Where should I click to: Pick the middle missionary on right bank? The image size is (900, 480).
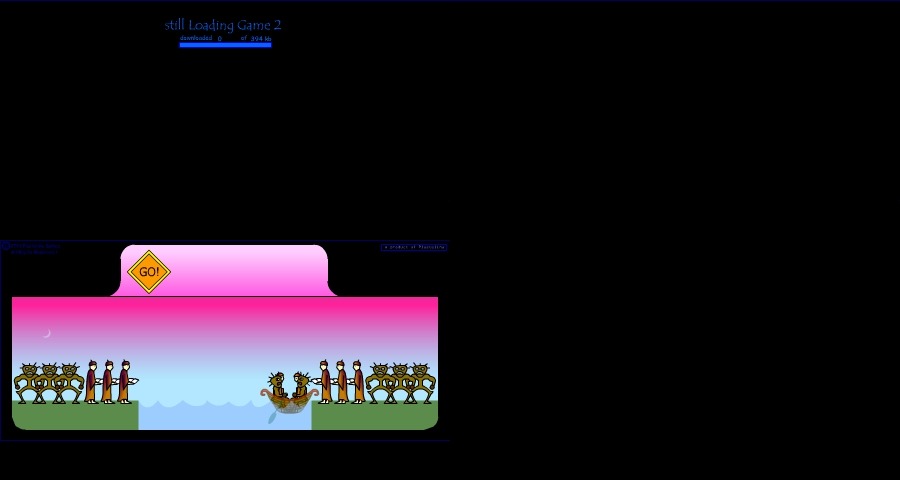tap(341, 382)
